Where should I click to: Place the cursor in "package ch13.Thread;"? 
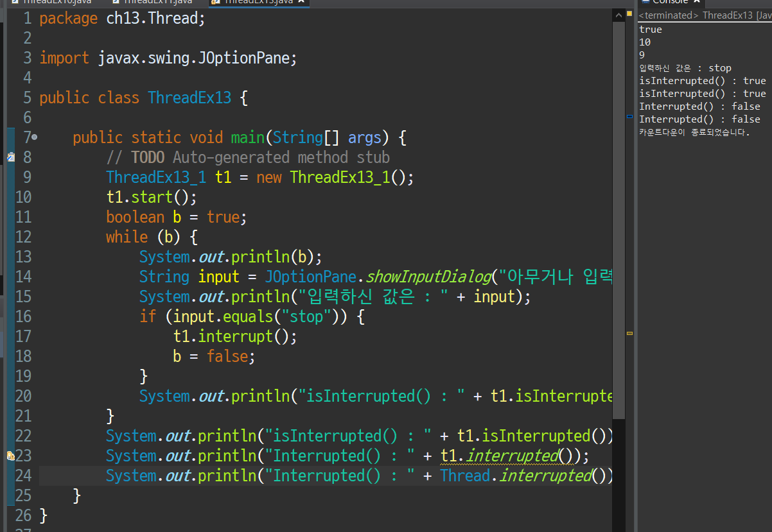122,19
